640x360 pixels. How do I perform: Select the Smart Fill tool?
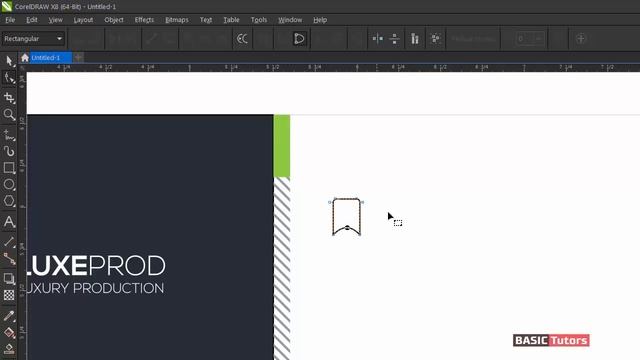[x=9, y=349]
